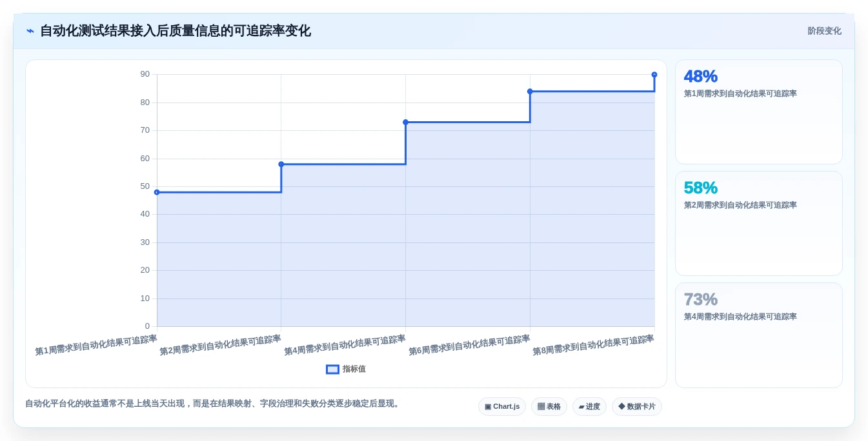Select the 数据卡片 tag
868x441 pixels.
click(x=637, y=407)
